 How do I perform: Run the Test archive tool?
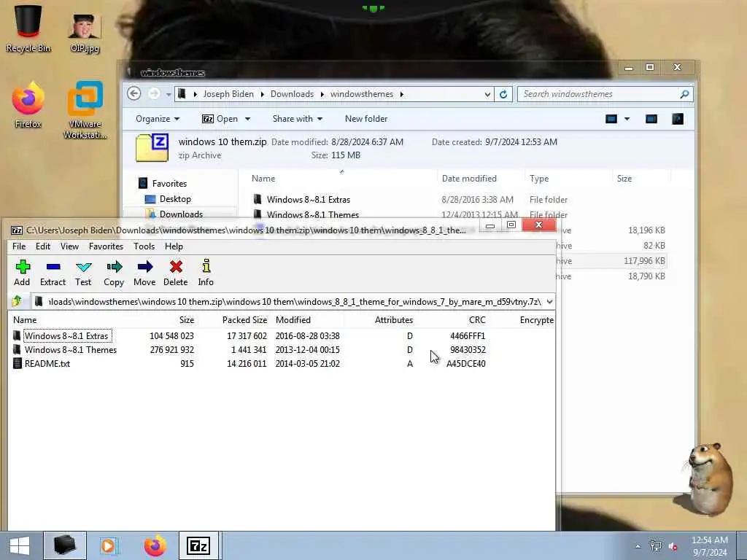83,273
